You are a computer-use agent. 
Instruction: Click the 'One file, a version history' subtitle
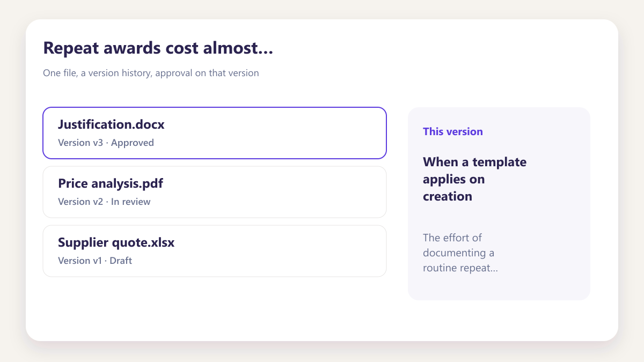[x=151, y=73]
